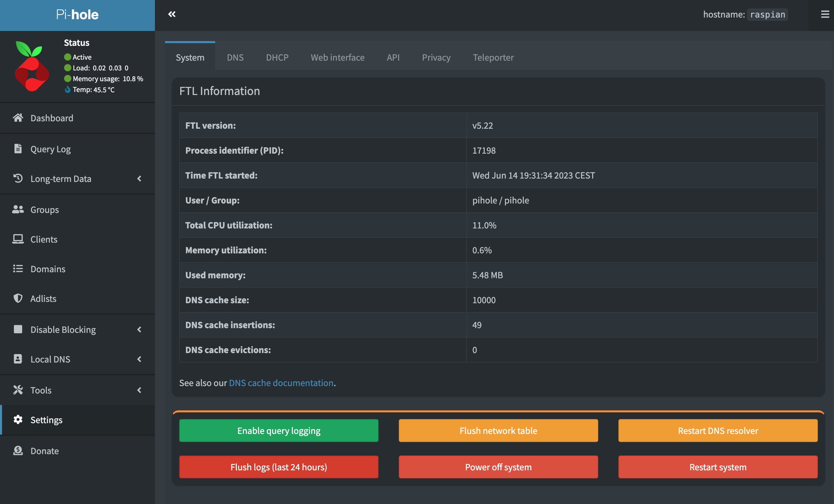The height and width of the screenshot is (504, 834).
Task: Click Restart system button
Action: coord(718,467)
